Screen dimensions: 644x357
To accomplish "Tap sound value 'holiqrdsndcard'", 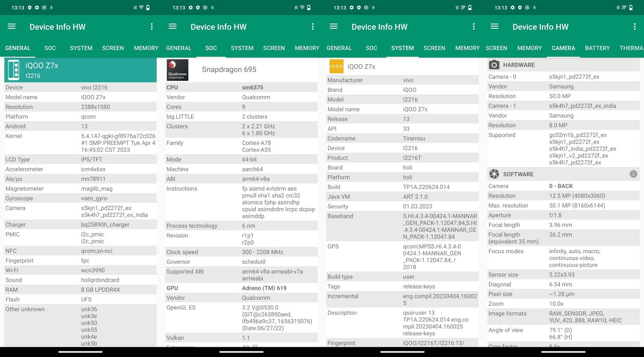I will (100, 280).
